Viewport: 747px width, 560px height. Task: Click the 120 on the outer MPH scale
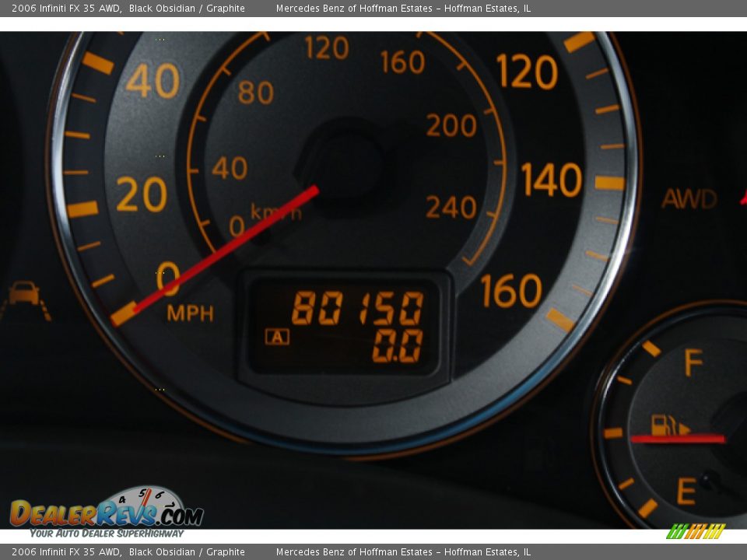527,72
